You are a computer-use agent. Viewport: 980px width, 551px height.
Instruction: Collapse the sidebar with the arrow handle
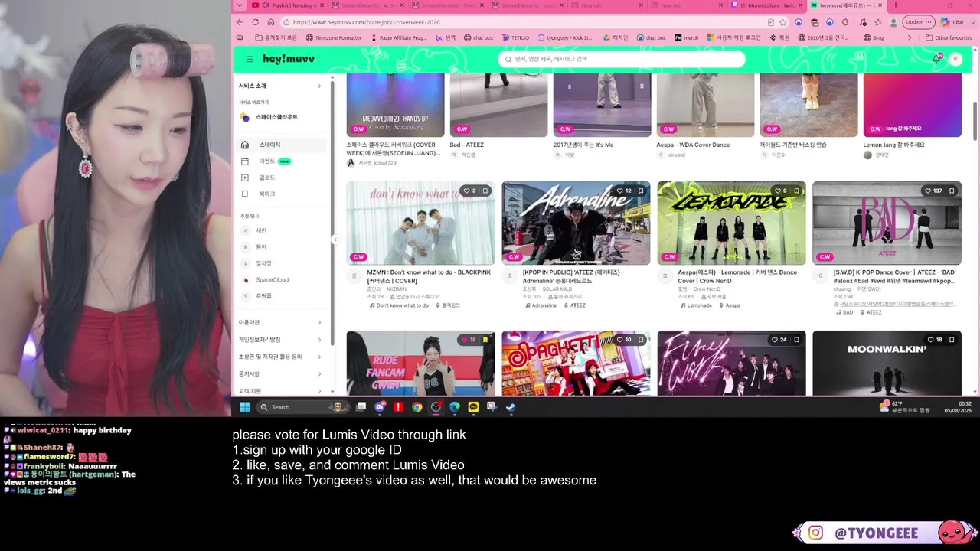point(335,240)
